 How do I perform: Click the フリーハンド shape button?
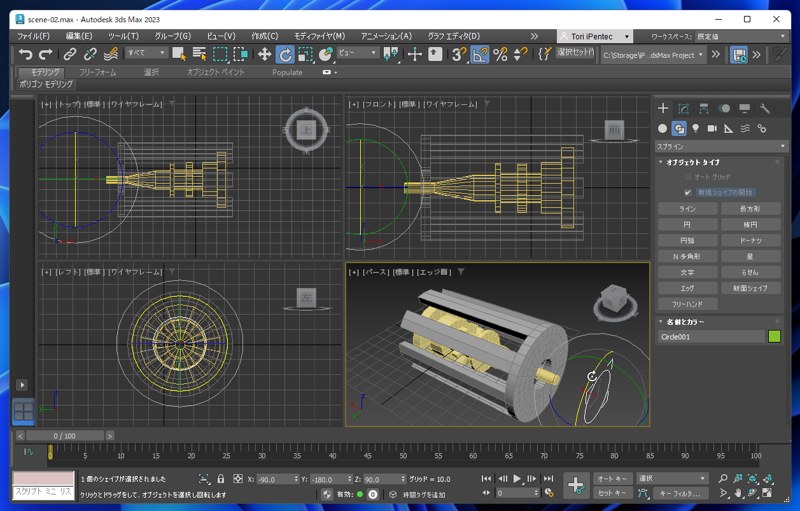point(687,304)
